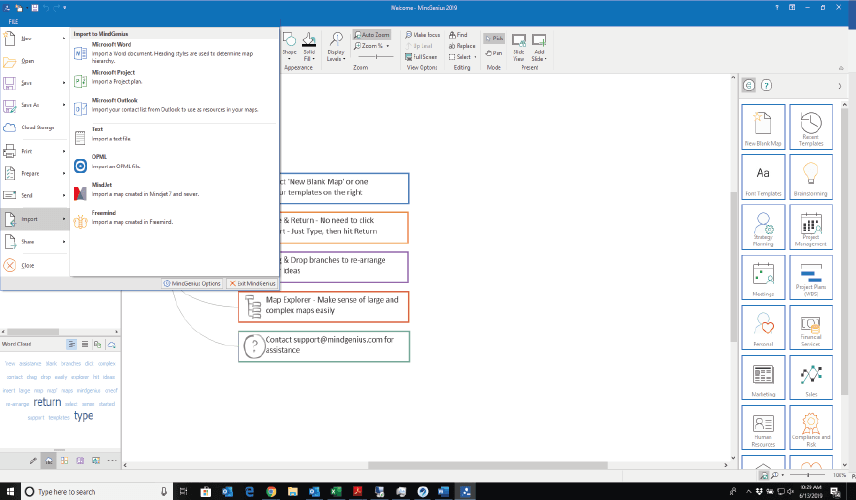Close the current map from File menu
Viewport: 856px width, 500px height.
pyautogui.click(x=34, y=265)
